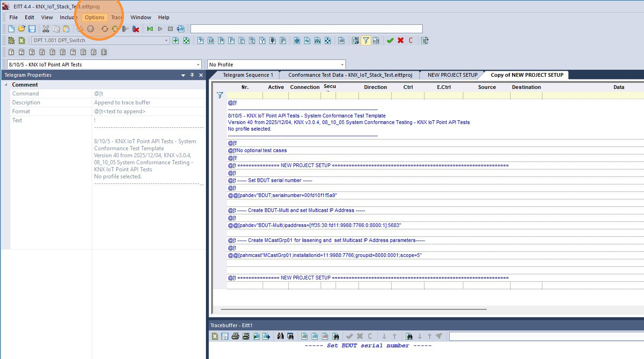Click the red X toolbar icon
Viewport: 644px width, 359px height.
[401, 41]
